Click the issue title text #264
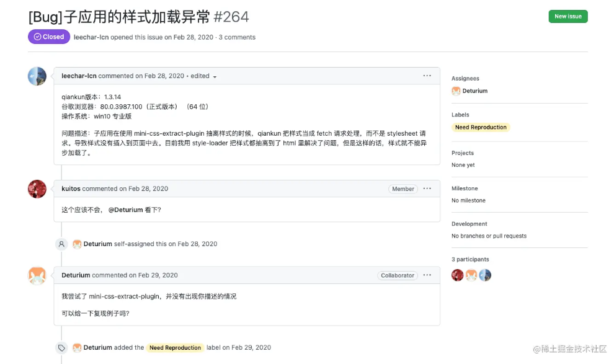The image size is (614, 364). tap(231, 17)
